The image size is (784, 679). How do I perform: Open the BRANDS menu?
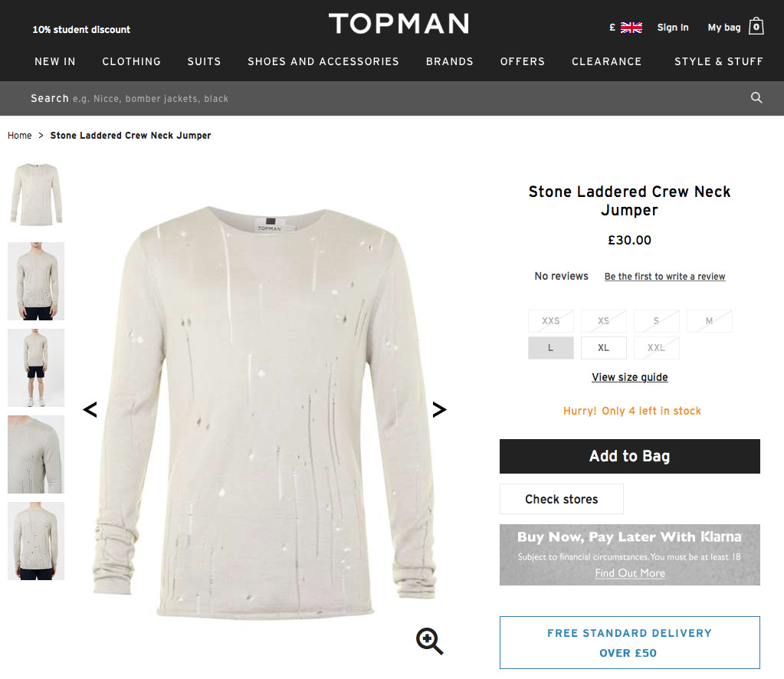coord(450,61)
